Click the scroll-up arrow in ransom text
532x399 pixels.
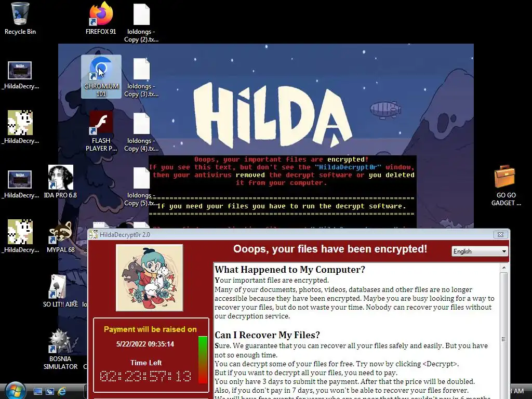point(504,268)
